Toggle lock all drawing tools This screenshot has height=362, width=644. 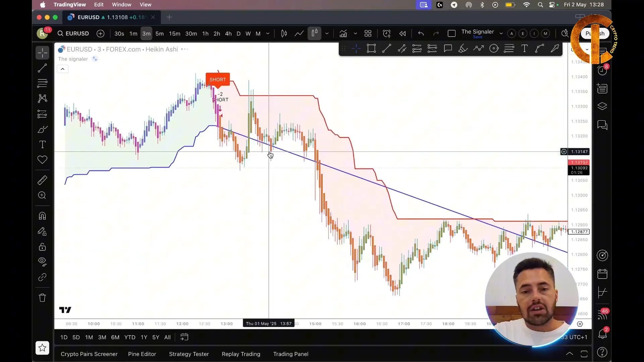click(x=42, y=247)
